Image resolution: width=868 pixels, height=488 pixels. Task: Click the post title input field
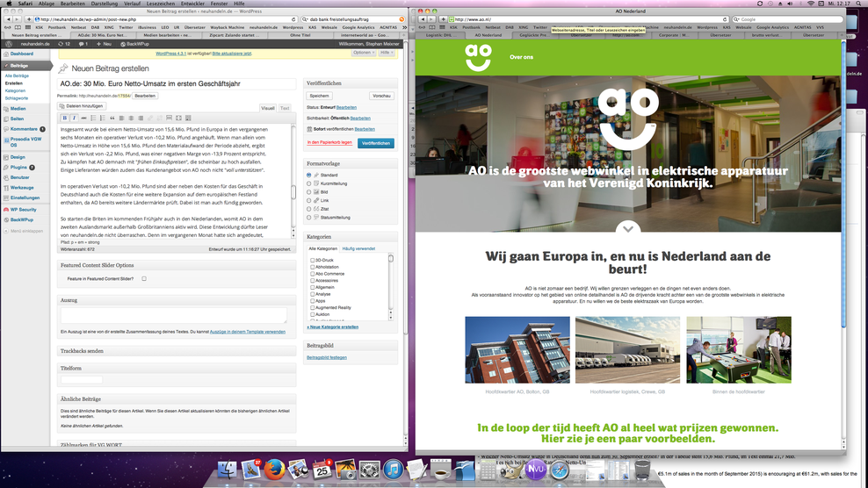(x=177, y=83)
